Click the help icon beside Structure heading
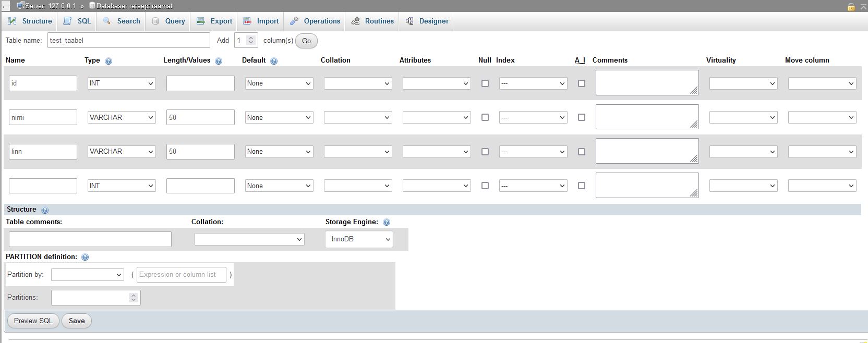This screenshot has width=868, height=343. (45, 210)
